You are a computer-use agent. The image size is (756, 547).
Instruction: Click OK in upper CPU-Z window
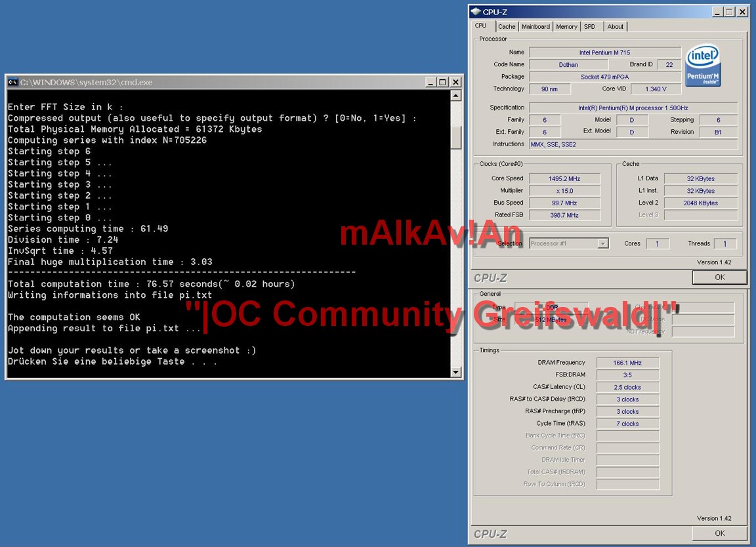click(x=719, y=277)
